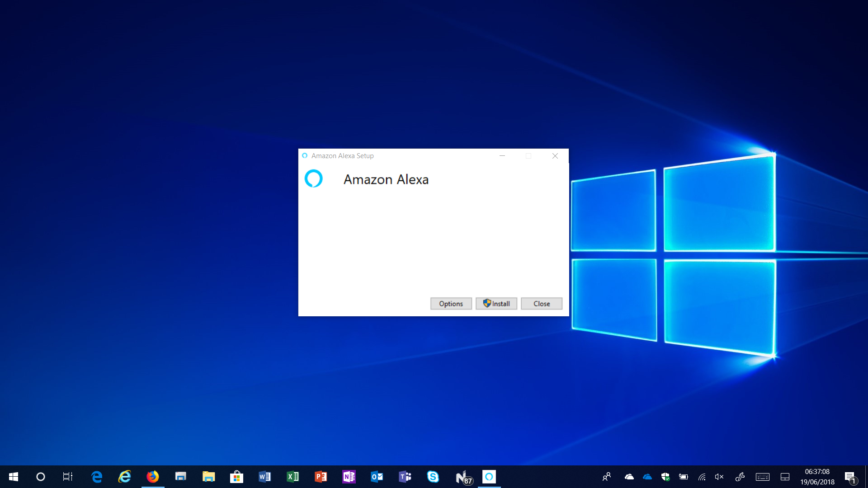Click the muted volume tray icon
The width and height of the screenshot is (868, 488).
(719, 477)
